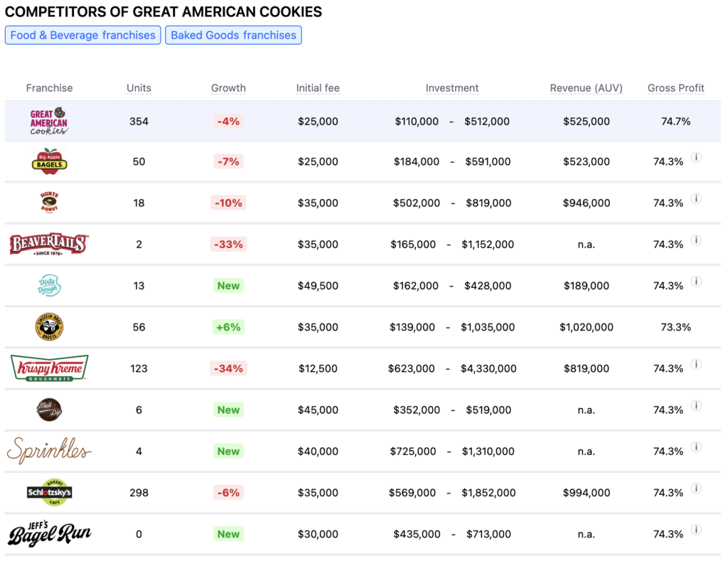Click info icon in BeaverTails row
This screenshot has height=566, width=728.
pos(695,240)
